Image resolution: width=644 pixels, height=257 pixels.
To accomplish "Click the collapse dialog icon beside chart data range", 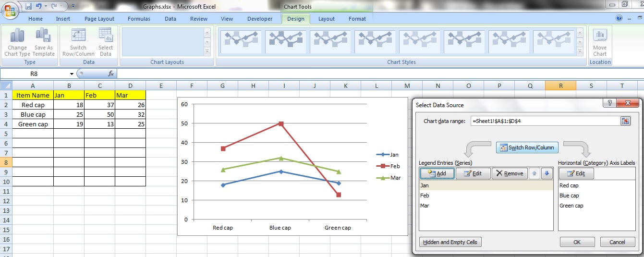I will 625,121.
